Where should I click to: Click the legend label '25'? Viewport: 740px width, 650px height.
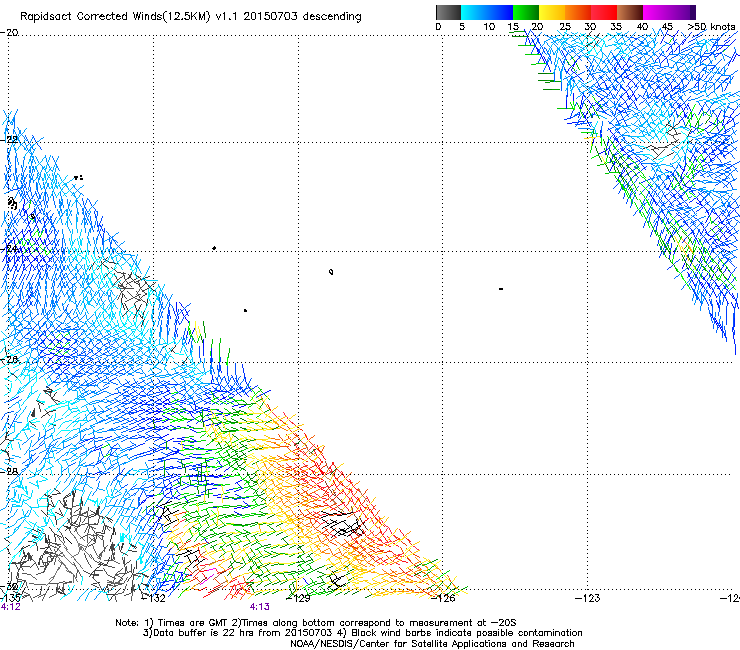point(565,27)
